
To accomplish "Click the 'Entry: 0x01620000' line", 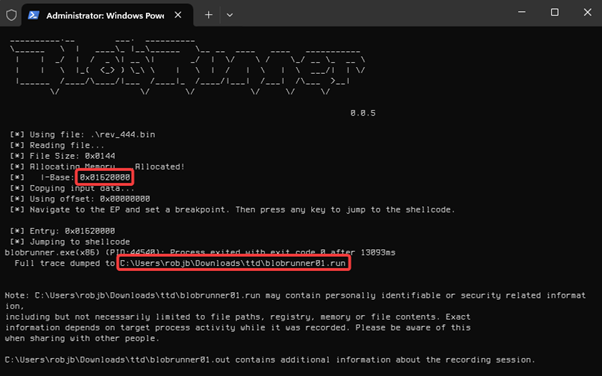I will (63, 231).
